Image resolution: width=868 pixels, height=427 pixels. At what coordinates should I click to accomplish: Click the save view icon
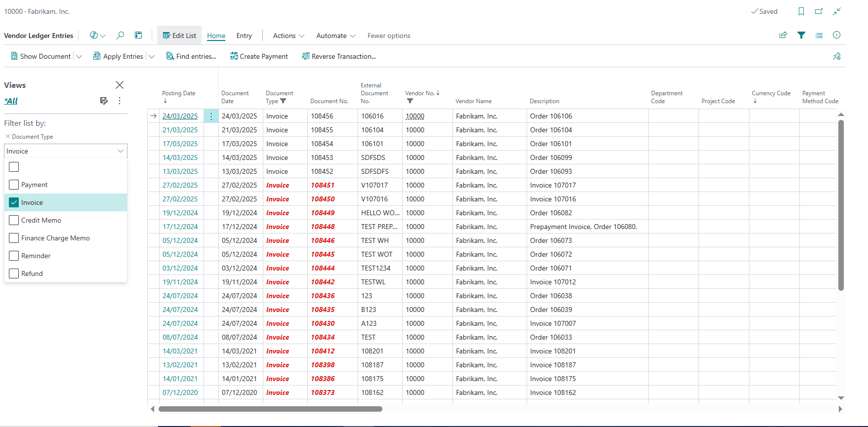tap(104, 101)
